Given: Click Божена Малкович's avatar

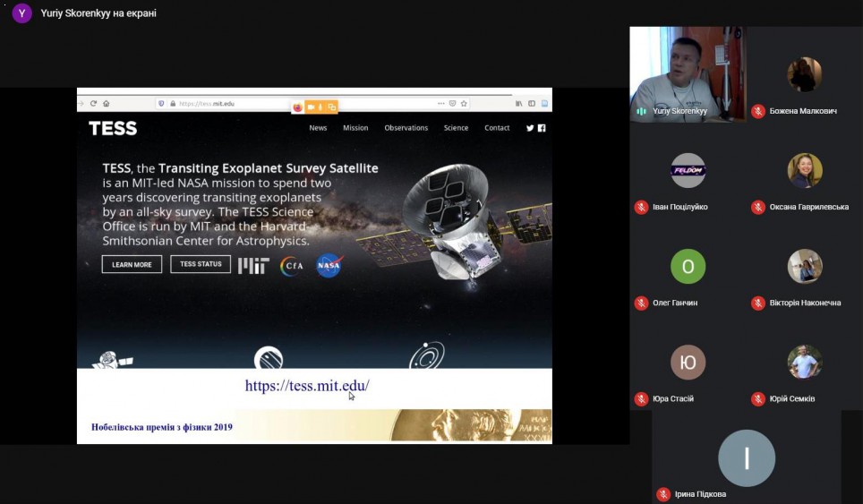Looking at the screenshot, I should (804, 74).
